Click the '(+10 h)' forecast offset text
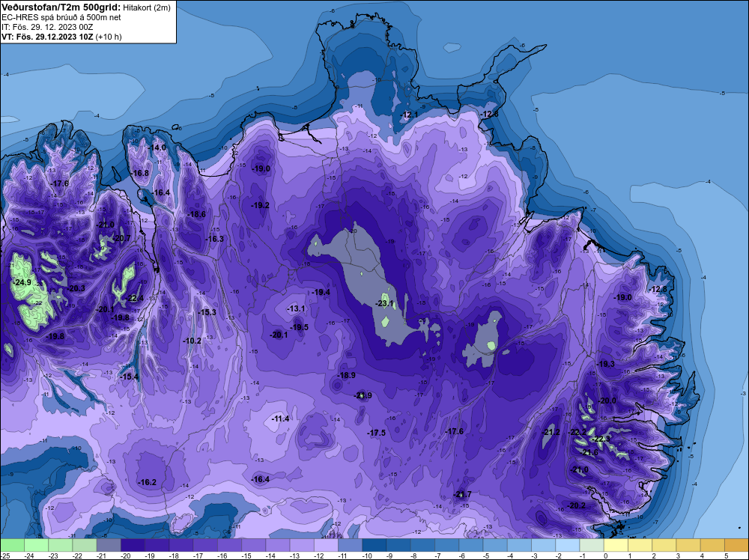Viewport: 749px width, 560px height. 109,37
